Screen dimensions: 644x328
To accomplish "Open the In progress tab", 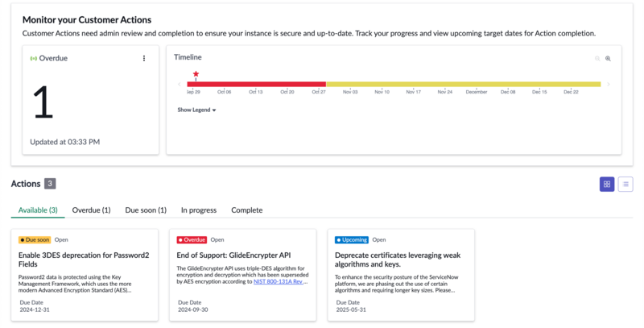I will pyautogui.click(x=199, y=210).
